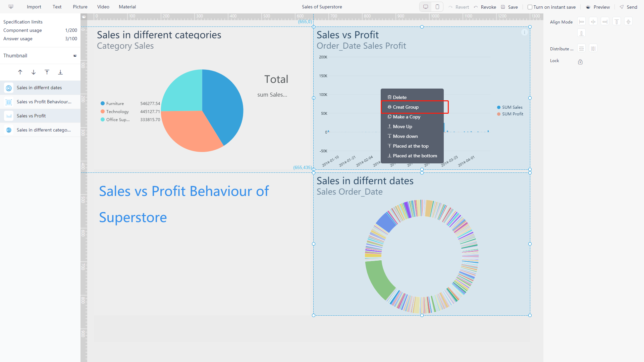Move selected layer down one level

[34, 72]
